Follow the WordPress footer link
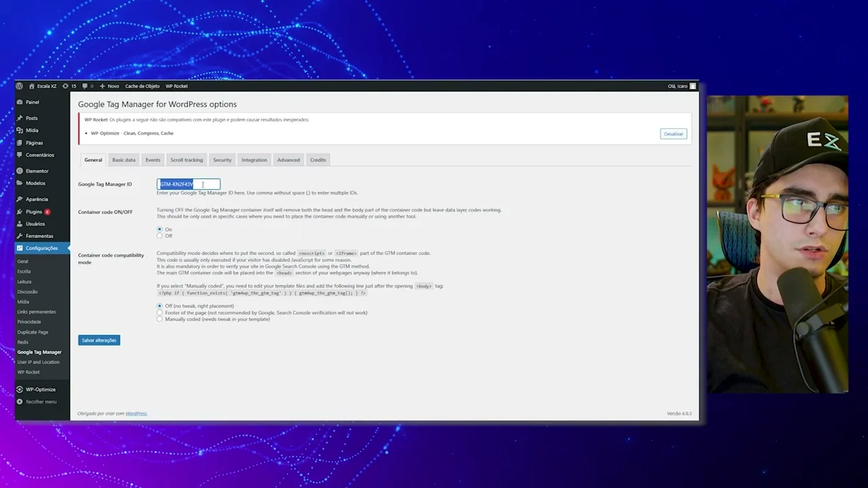 tap(136, 413)
